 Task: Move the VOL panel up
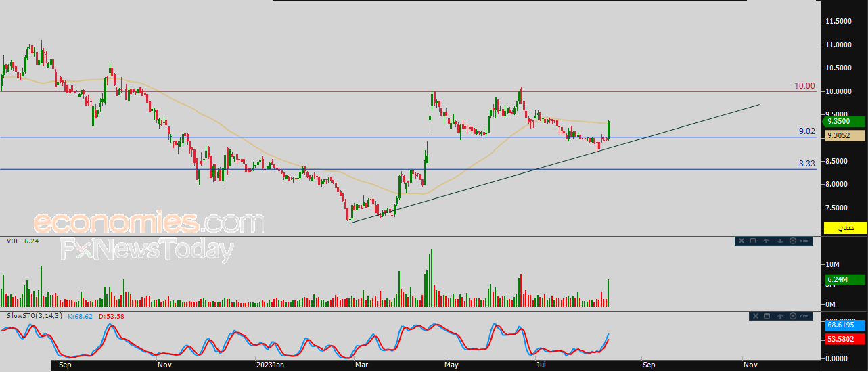point(767,241)
